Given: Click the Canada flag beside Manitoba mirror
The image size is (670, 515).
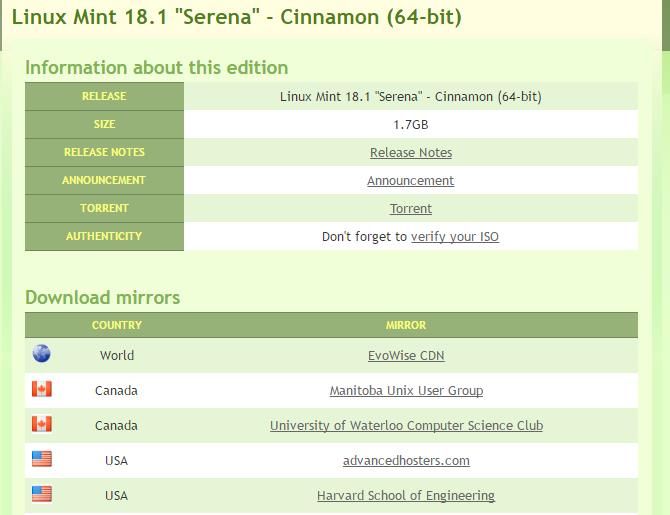Looking at the screenshot, I should click(x=41, y=389).
